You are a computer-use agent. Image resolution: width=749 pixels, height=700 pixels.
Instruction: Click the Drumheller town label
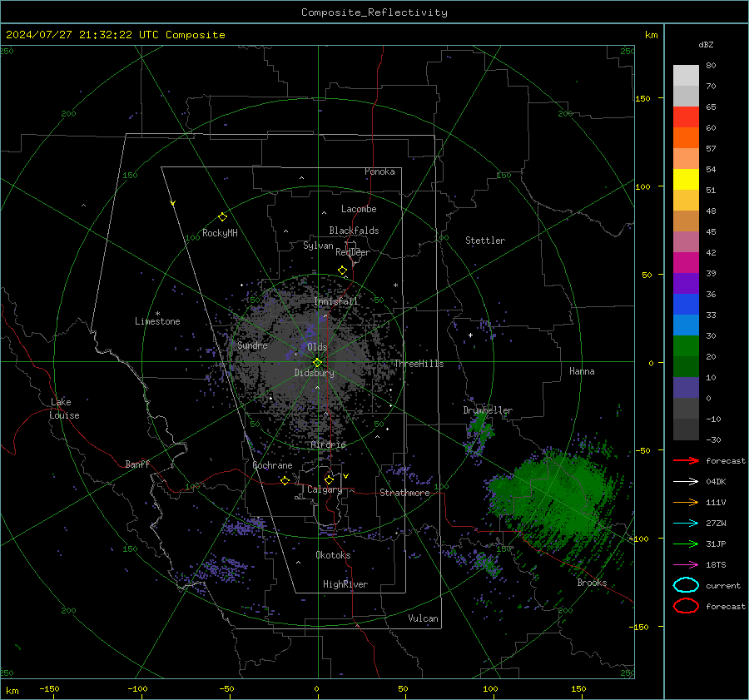point(488,410)
